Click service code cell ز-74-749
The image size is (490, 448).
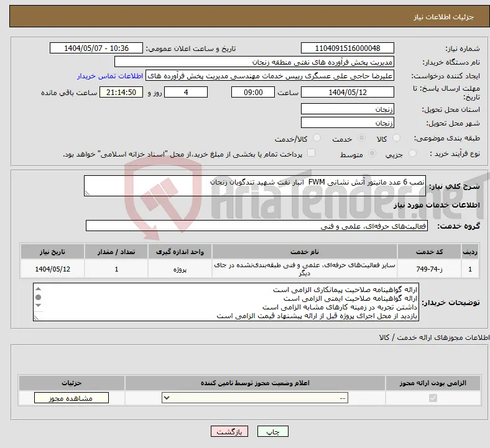pyautogui.click(x=430, y=269)
